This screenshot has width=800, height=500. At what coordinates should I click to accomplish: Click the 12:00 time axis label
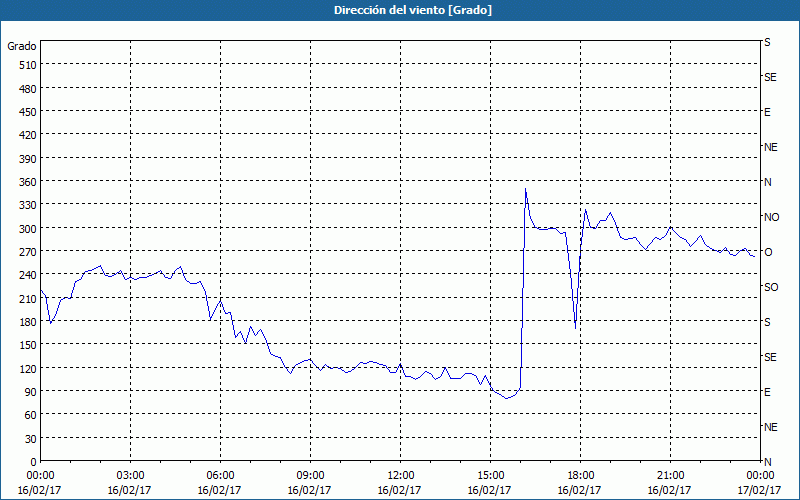400,476
